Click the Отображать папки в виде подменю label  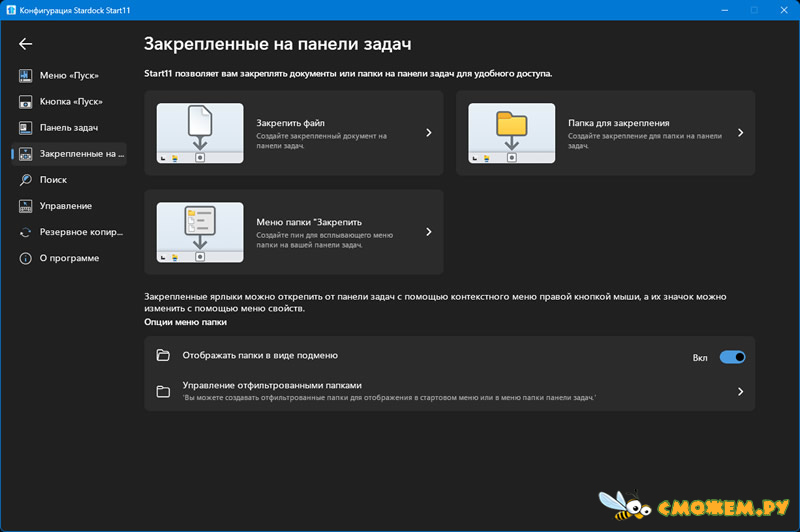click(260, 356)
